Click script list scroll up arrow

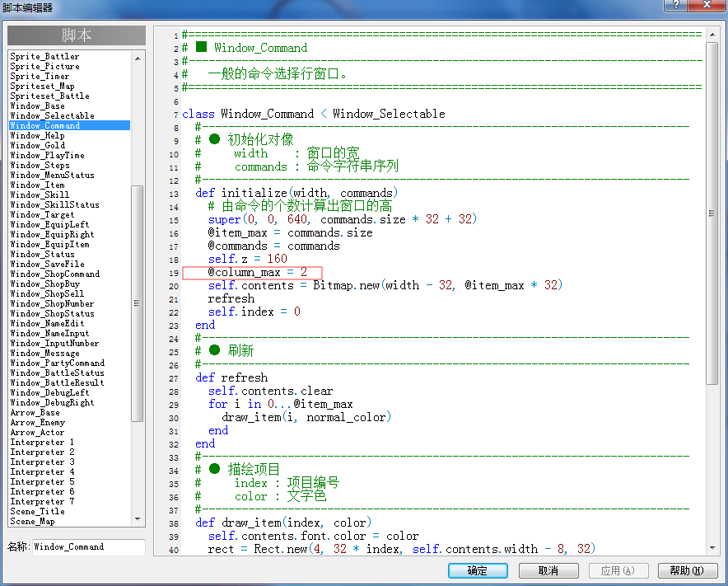click(138, 59)
